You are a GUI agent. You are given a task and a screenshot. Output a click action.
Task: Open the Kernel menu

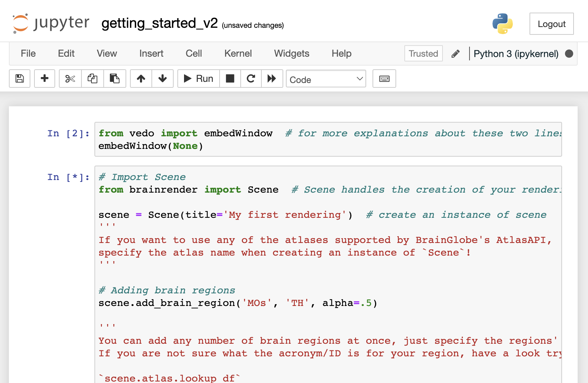pos(238,54)
